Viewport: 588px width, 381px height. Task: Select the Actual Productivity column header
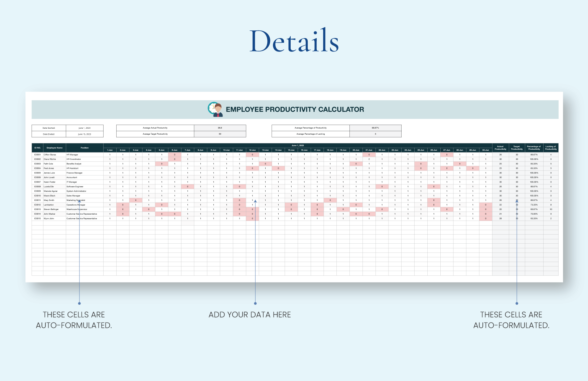(x=500, y=148)
